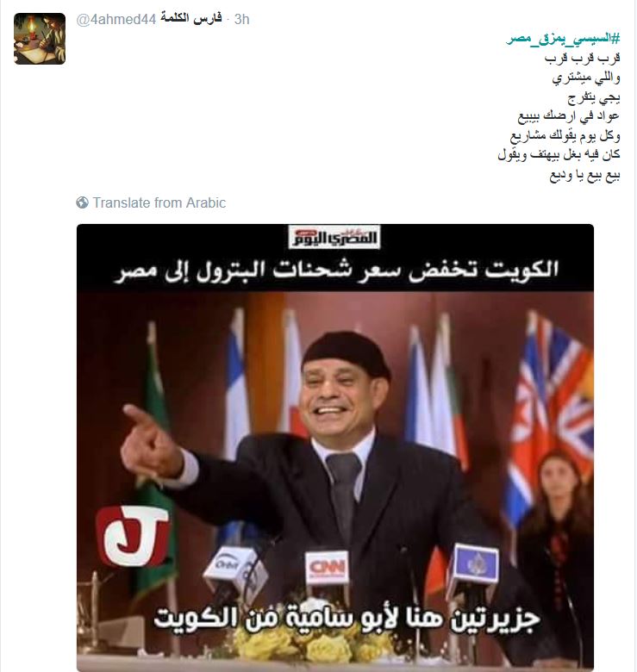Click the red J channel logo in image
The image size is (637, 672).
point(133,535)
